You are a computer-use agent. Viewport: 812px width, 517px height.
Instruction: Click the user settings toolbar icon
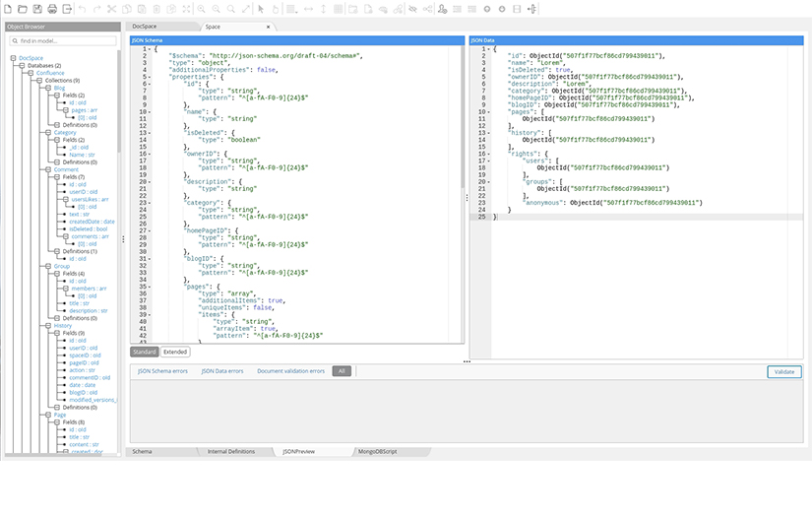pos(442,9)
